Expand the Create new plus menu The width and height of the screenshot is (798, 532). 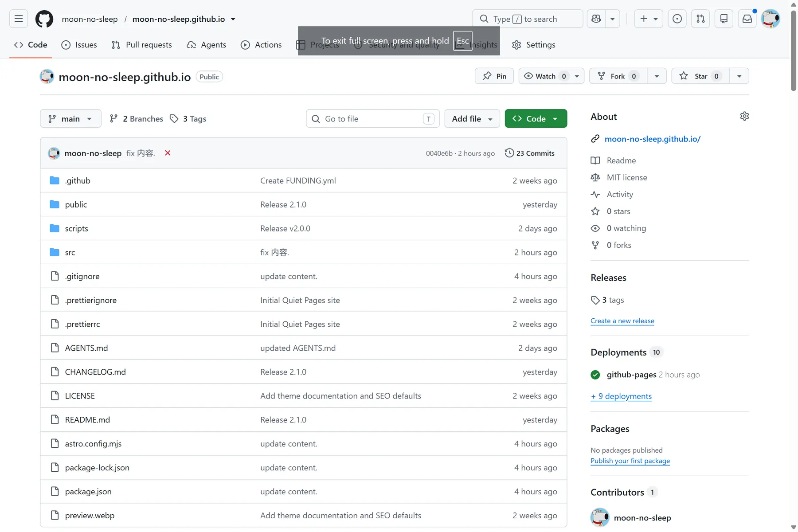click(649, 19)
